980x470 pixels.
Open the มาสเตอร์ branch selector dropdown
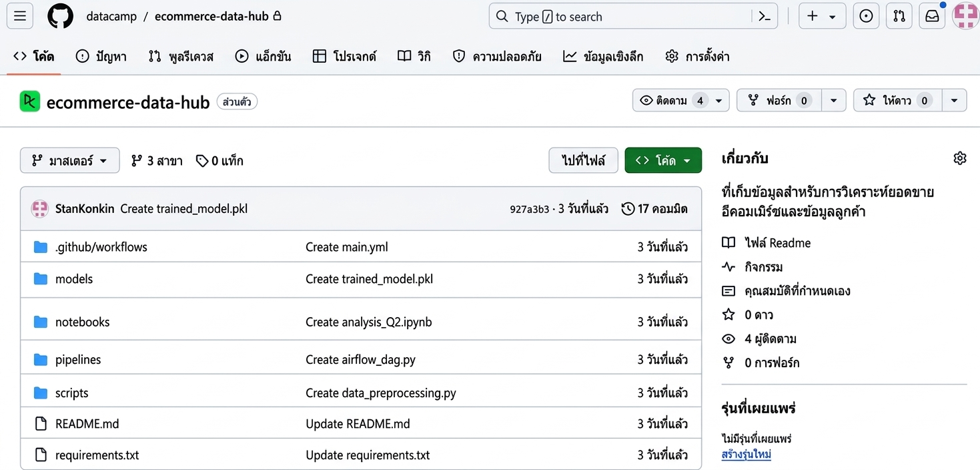coord(70,160)
